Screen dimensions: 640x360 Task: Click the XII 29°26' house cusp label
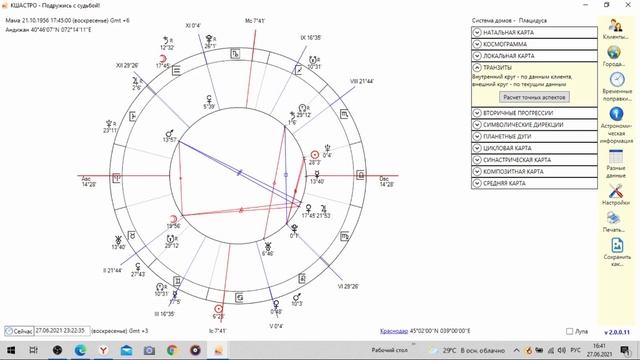point(127,65)
